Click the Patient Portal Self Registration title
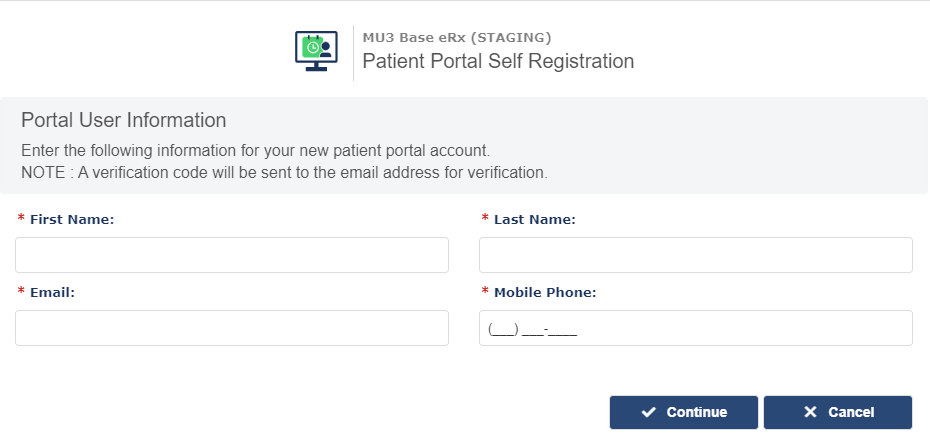This screenshot has height=438, width=930. [x=498, y=61]
